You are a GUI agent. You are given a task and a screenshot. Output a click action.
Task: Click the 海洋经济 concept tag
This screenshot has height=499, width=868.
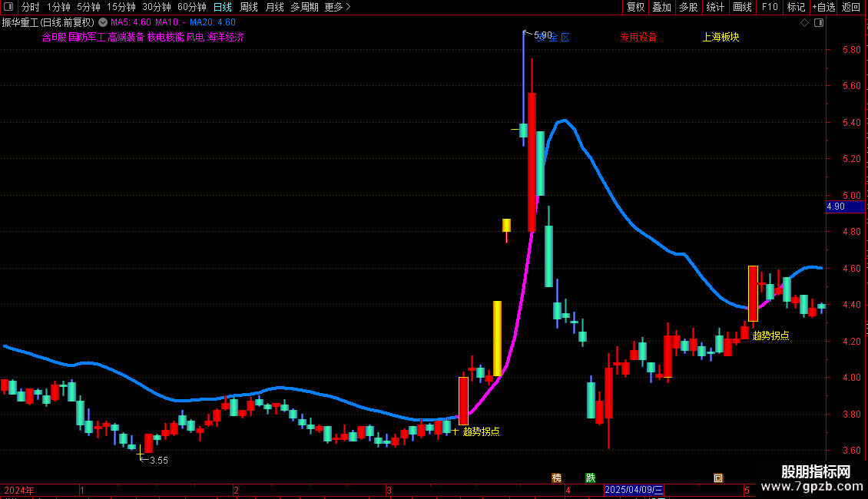tap(225, 37)
